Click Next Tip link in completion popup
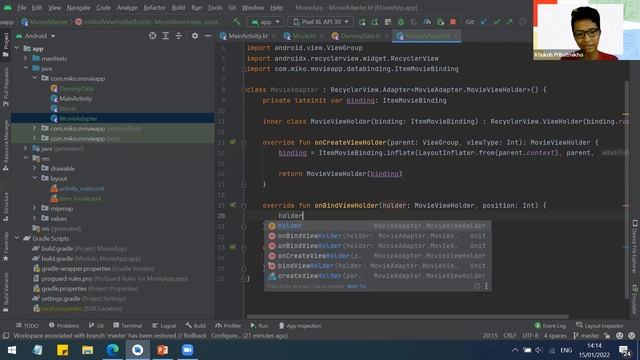640x360 pixels. tap(356, 286)
